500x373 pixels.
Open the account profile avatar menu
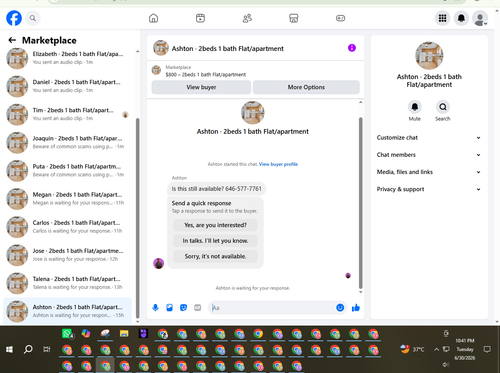pos(480,18)
